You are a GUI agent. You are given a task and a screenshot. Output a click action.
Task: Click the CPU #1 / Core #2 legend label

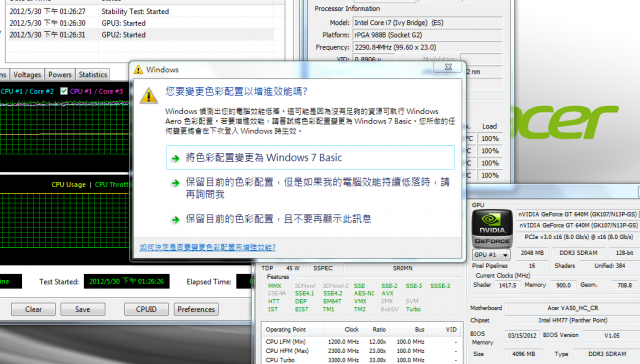point(27,91)
